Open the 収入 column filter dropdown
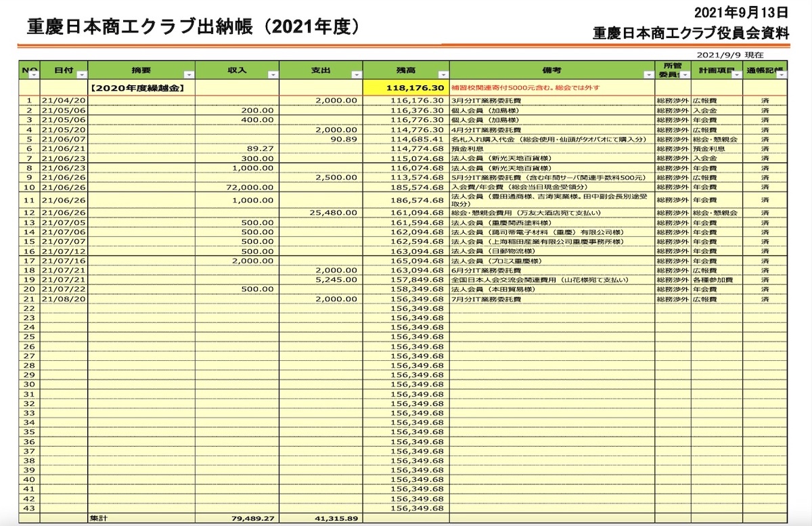 coord(272,75)
